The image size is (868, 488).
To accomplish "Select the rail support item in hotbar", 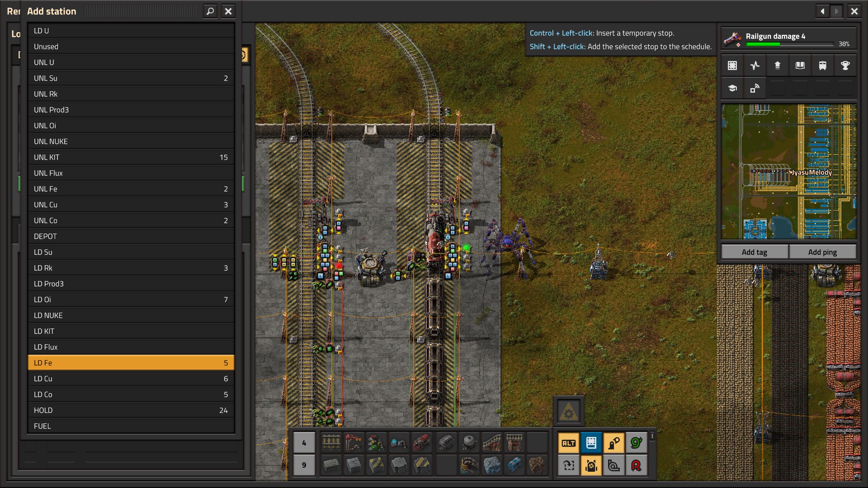I will coord(514,443).
